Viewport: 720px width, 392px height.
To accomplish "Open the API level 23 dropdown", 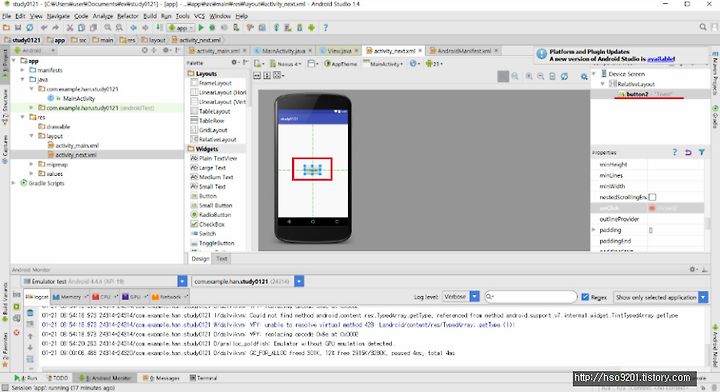I will pos(434,64).
